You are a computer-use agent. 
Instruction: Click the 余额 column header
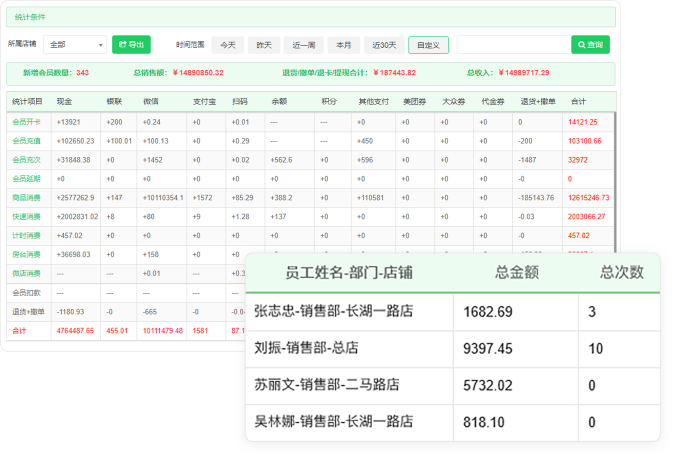pos(279,102)
